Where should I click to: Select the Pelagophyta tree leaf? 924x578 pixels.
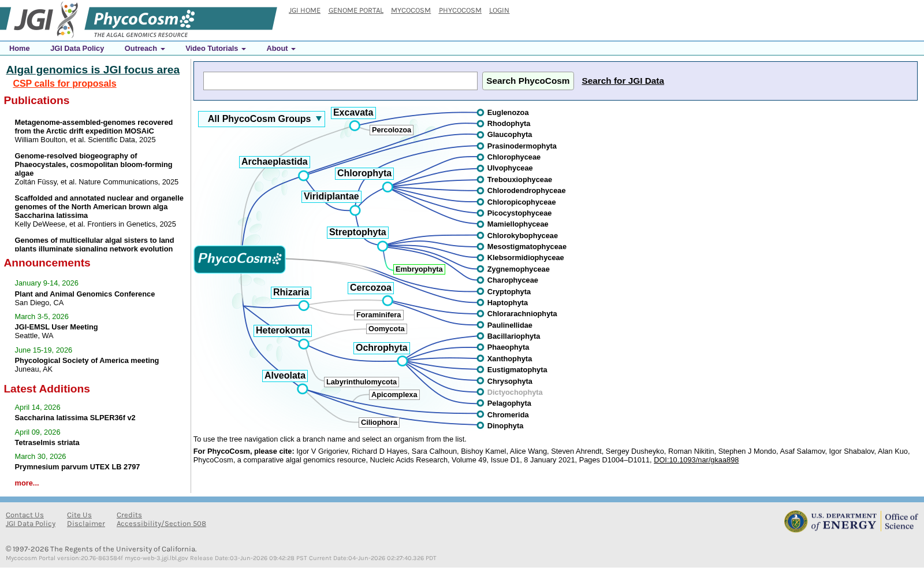tap(509, 403)
